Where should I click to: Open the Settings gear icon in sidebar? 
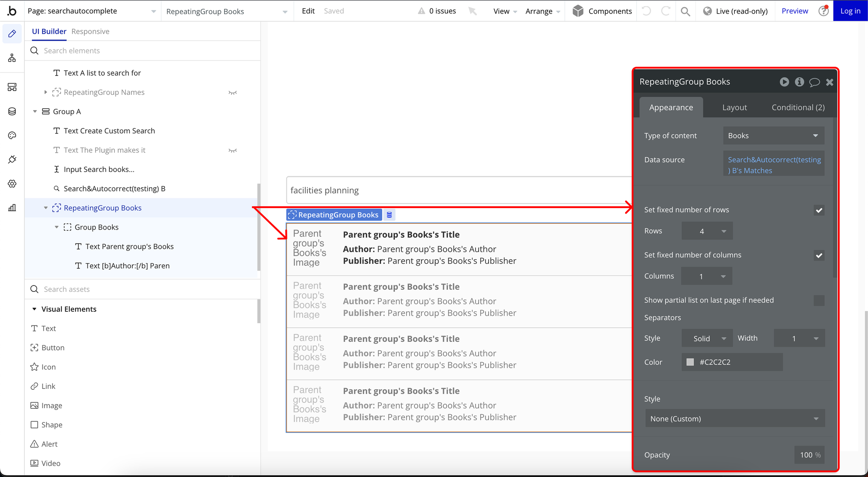pos(12,184)
